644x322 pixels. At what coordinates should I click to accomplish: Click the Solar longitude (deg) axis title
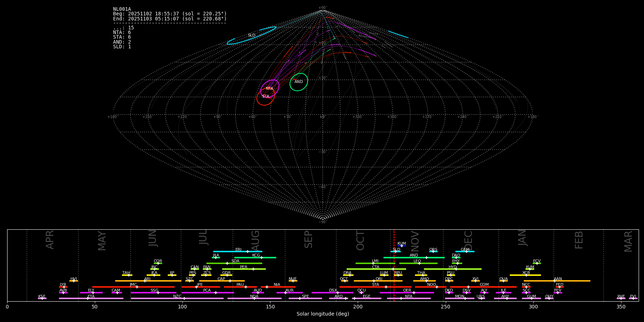[x=323, y=314]
